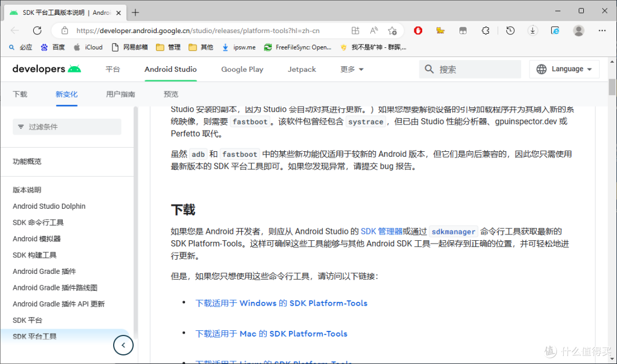The image size is (617, 364).
Task: Click the IE mode icon
Action: [x=555, y=31]
